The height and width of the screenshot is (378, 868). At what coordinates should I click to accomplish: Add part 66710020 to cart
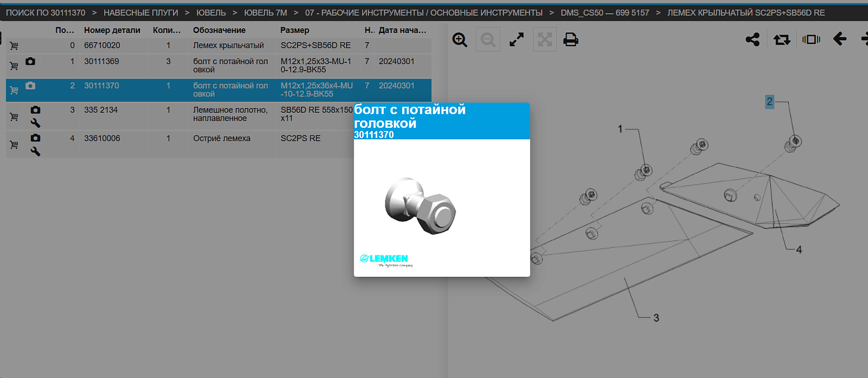(14, 46)
